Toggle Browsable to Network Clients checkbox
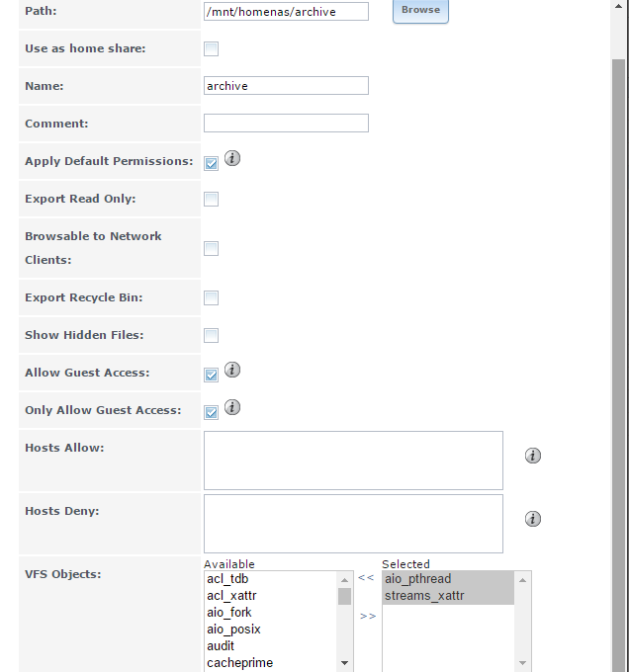The height and width of the screenshot is (672, 629). click(x=211, y=248)
